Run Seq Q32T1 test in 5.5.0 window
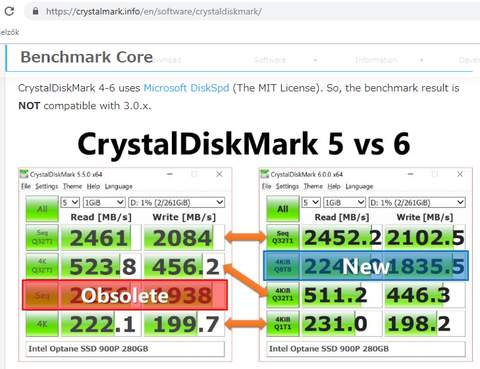This screenshot has width=480, height=369. pyautogui.click(x=42, y=237)
